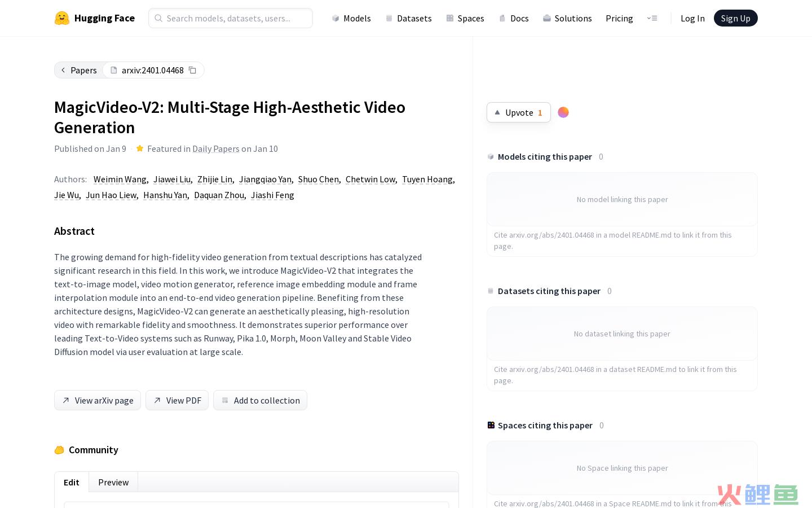Click the Solutions icon in navbar
Screen dimensions: 812x508
(x=546, y=18)
